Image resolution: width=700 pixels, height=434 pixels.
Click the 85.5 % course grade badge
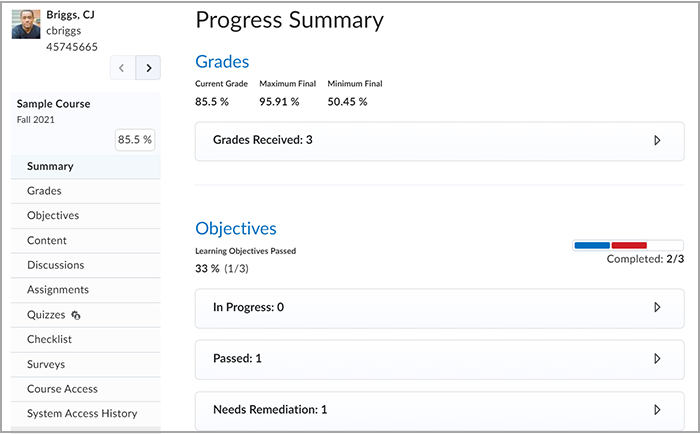pos(135,140)
